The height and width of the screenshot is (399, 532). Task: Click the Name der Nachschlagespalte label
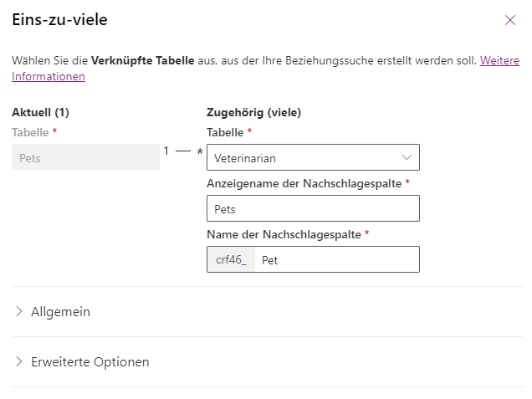(x=284, y=234)
